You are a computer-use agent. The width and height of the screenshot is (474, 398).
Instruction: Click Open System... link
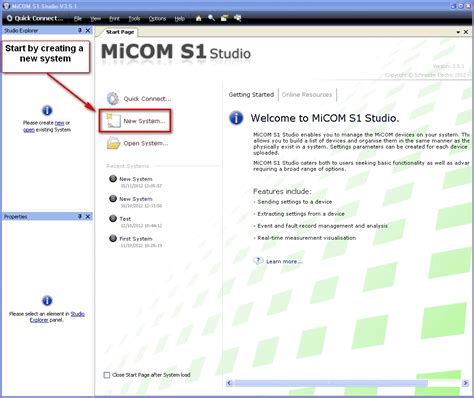click(x=146, y=143)
